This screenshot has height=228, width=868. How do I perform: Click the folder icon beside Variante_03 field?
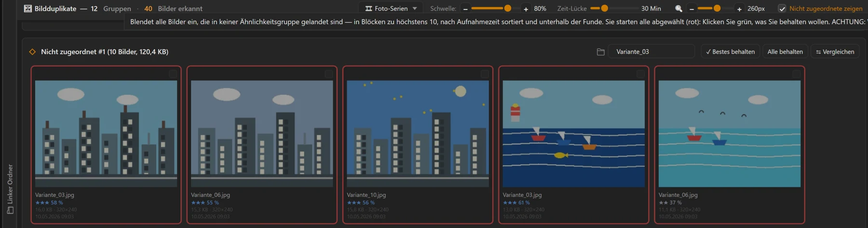(600, 52)
